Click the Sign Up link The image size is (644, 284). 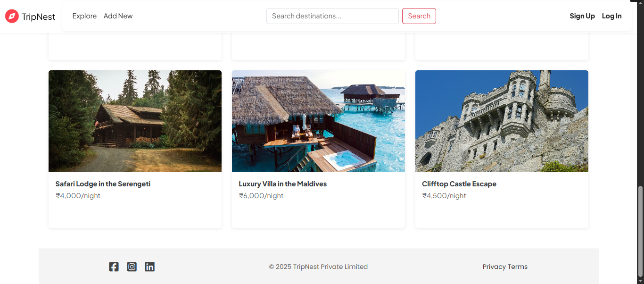(x=582, y=16)
